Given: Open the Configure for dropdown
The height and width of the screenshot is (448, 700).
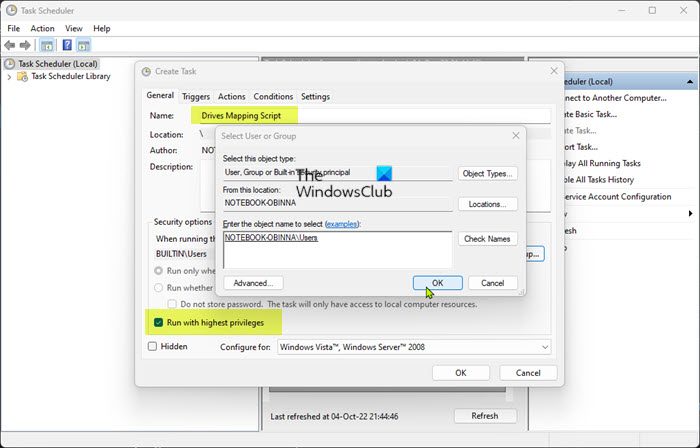Looking at the screenshot, I should (414, 347).
